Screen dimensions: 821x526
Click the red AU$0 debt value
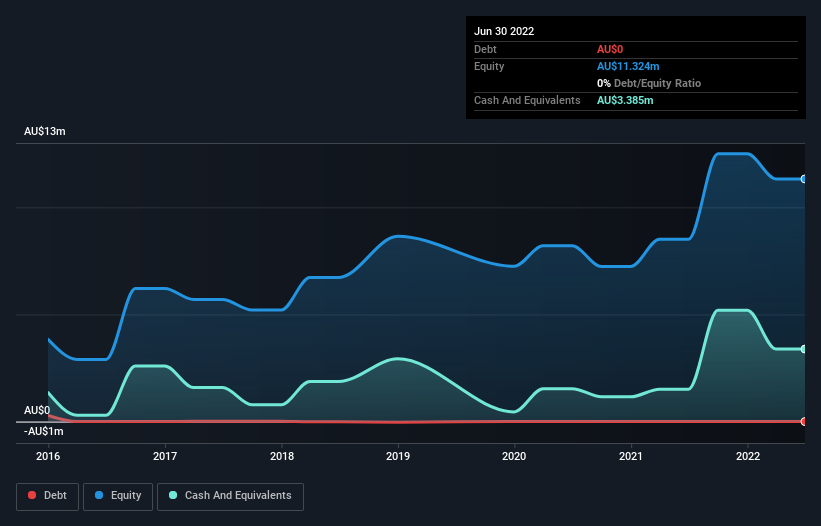point(610,49)
